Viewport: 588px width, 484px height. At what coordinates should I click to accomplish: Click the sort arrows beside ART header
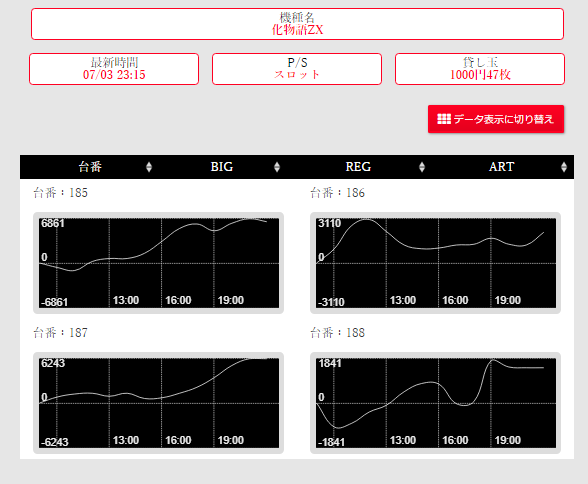564,167
